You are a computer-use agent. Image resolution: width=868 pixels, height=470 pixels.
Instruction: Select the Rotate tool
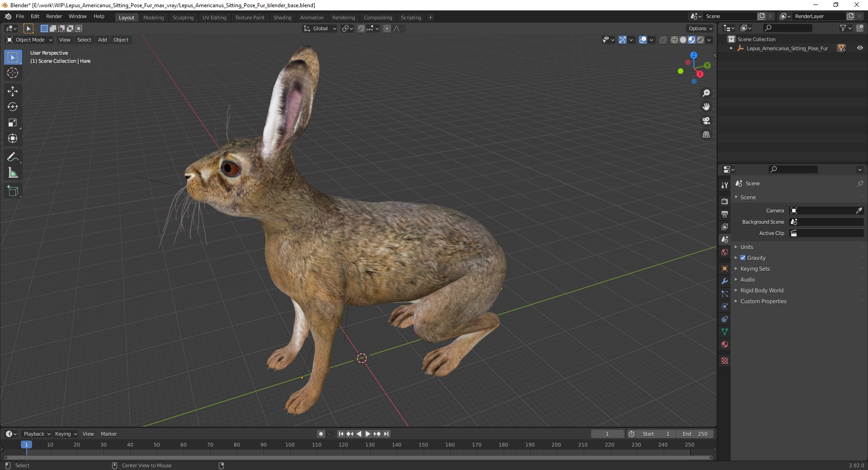pos(13,107)
